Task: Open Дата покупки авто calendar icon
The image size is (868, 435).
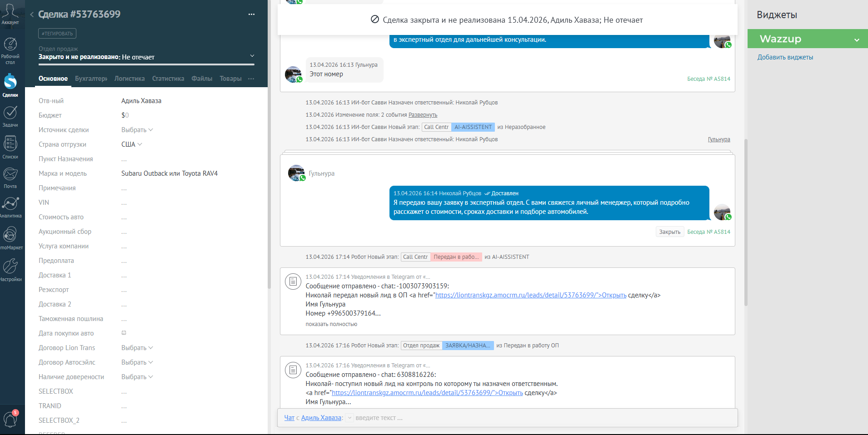Action: click(x=124, y=333)
